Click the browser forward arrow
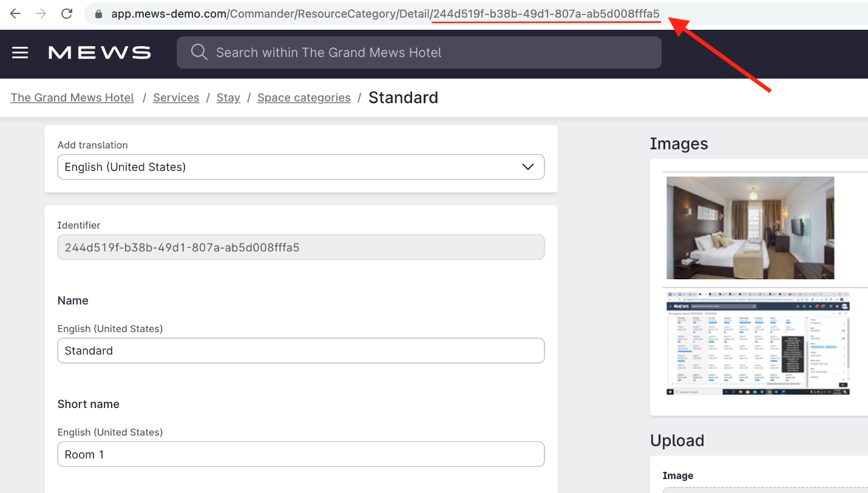The height and width of the screenshot is (493, 868). (40, 13)
